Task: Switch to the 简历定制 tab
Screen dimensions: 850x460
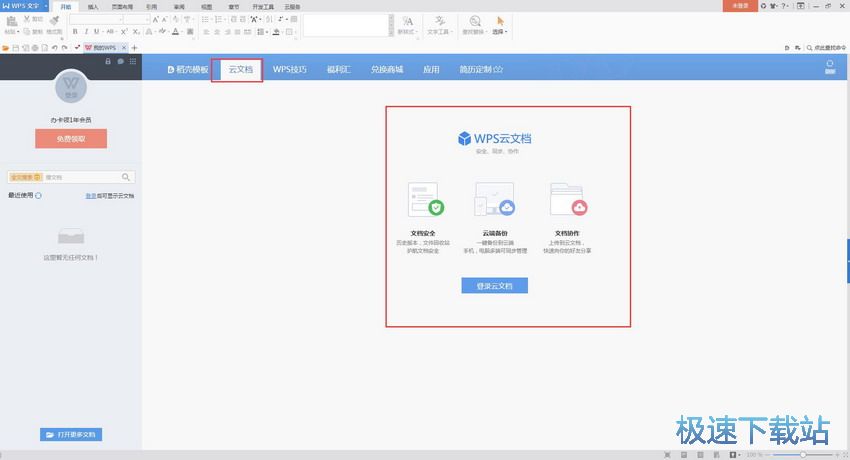Action: tap(481, 69)
